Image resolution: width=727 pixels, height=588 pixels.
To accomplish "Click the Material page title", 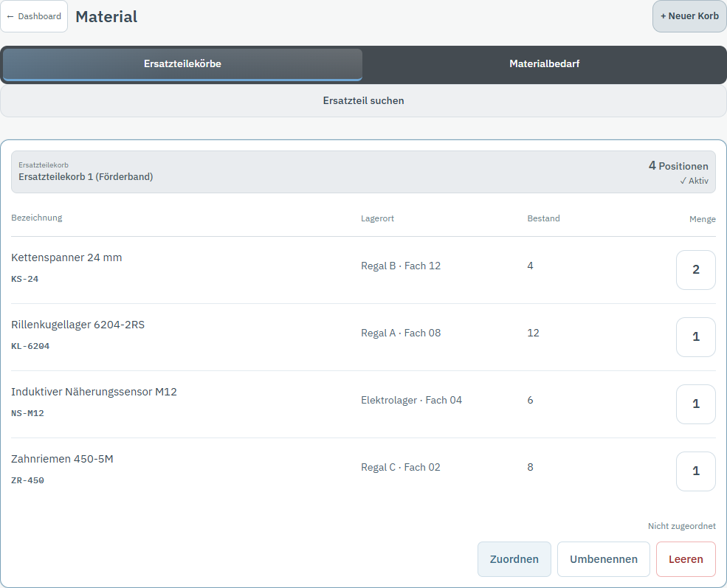I will point(106,17).
